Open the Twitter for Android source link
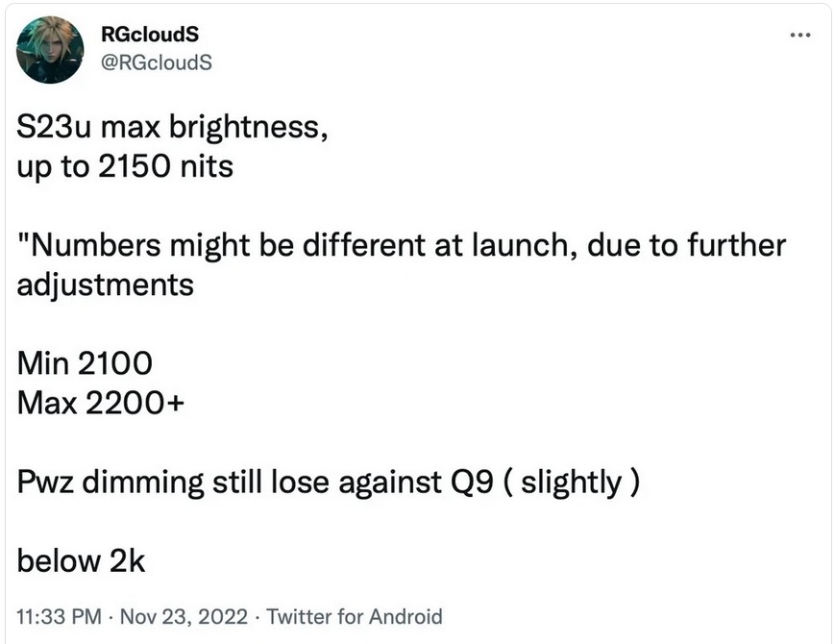Image resolution: width=835 pixels, height=644 pixels. pos(355,616)
